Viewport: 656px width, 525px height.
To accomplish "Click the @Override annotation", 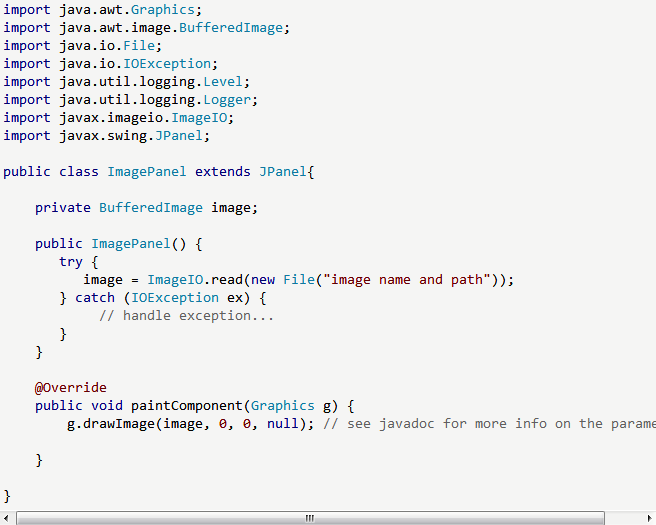I will pos(70,388).
